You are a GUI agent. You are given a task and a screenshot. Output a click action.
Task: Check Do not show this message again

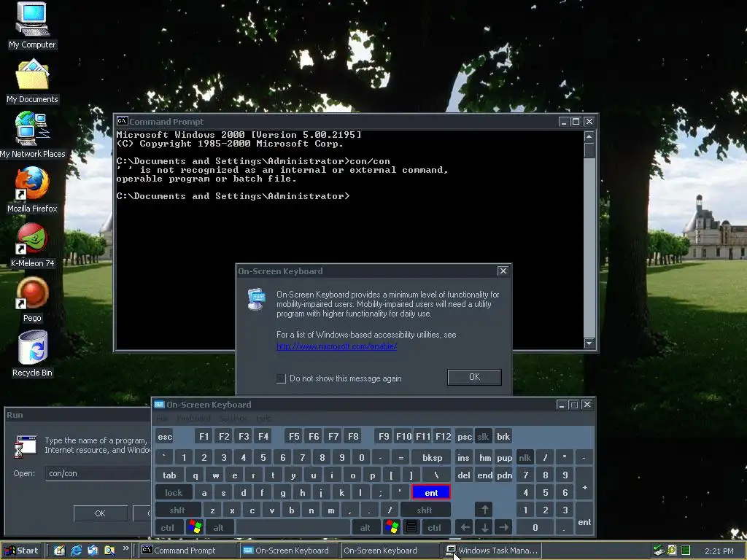point(281,378)
